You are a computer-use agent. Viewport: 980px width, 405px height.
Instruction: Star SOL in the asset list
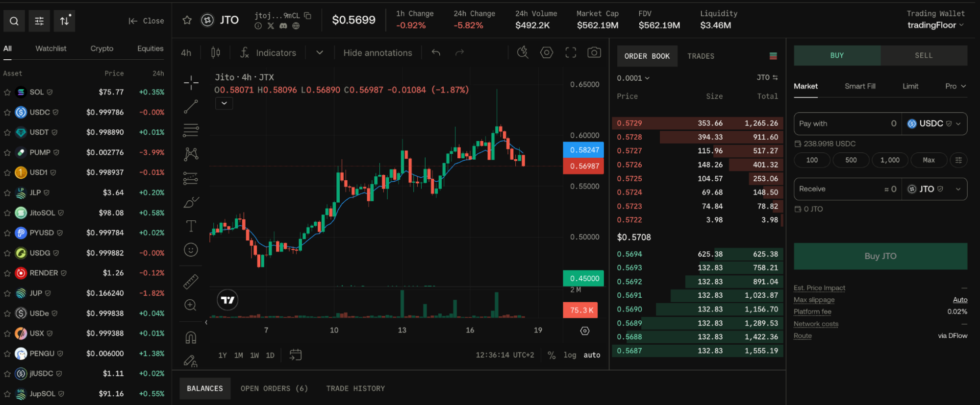coord(7,92)
